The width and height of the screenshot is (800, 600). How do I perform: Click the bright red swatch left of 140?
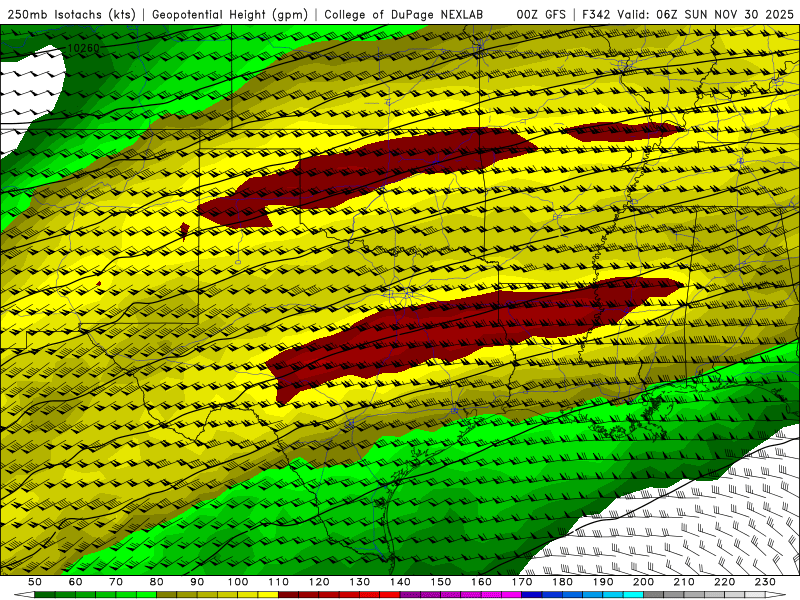tap(390, 594)
